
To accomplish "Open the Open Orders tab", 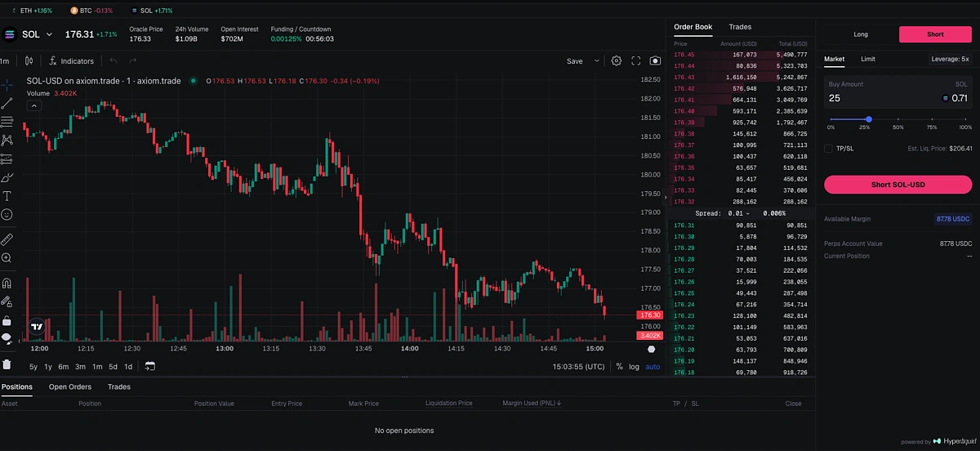I will (x=70, y=386).
